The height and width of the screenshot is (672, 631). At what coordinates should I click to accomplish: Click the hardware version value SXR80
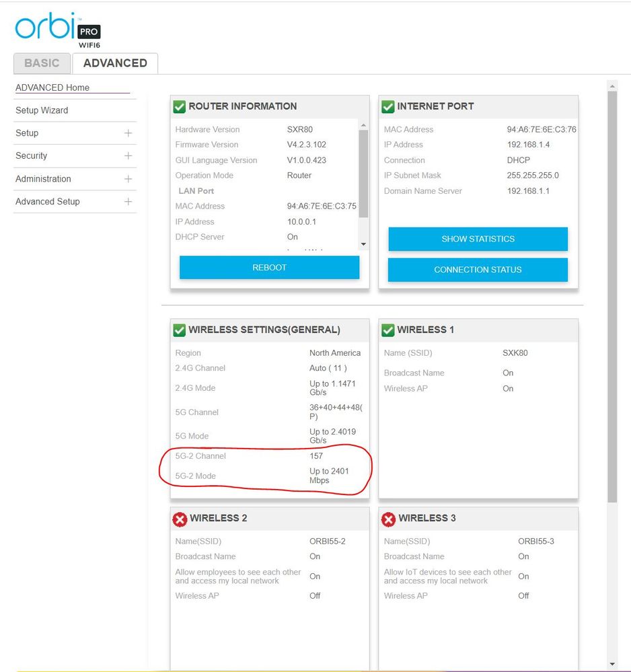(299, 129)
